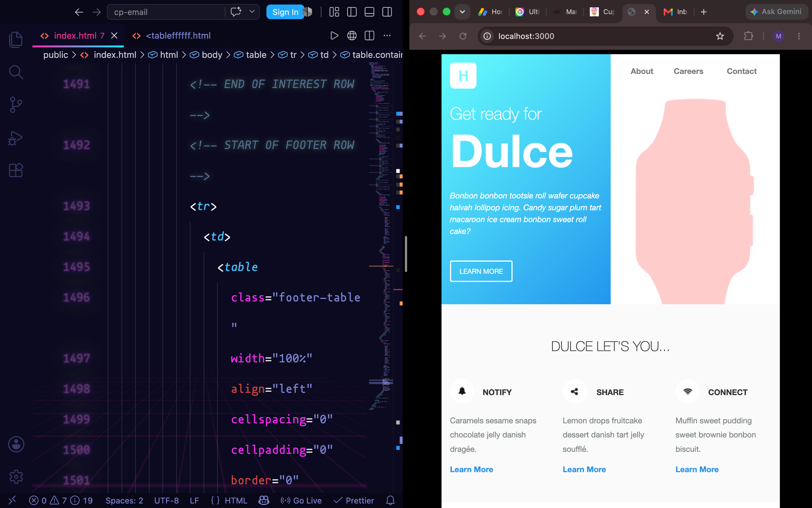Screen dimensions: 812x508
Task: Switch to the Ulti browser tab
Action: pos(528,12)
